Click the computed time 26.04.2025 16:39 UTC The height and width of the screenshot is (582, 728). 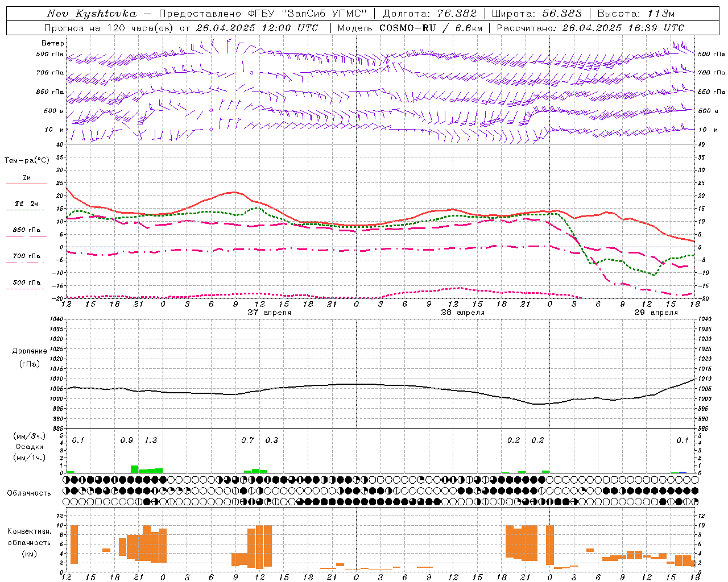[623, 28]
